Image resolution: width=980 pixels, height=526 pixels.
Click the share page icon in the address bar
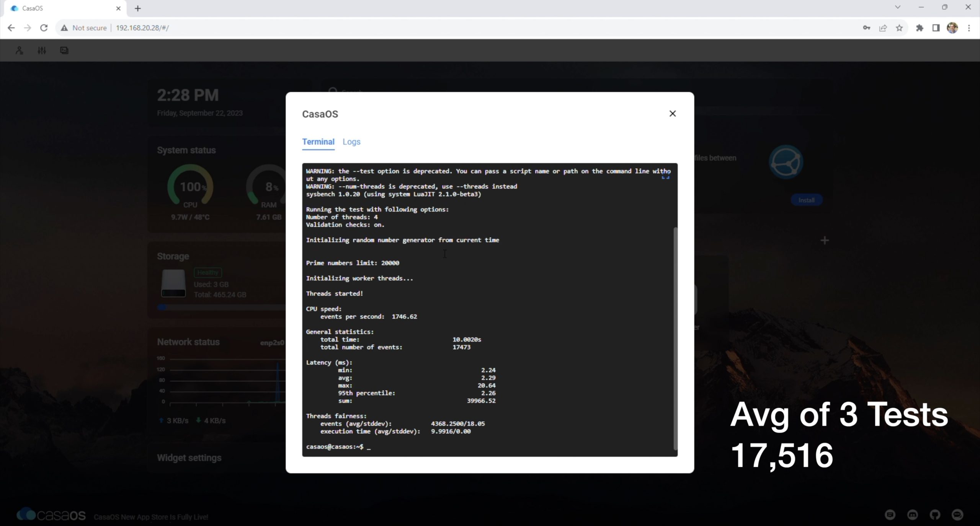point(883,28)
